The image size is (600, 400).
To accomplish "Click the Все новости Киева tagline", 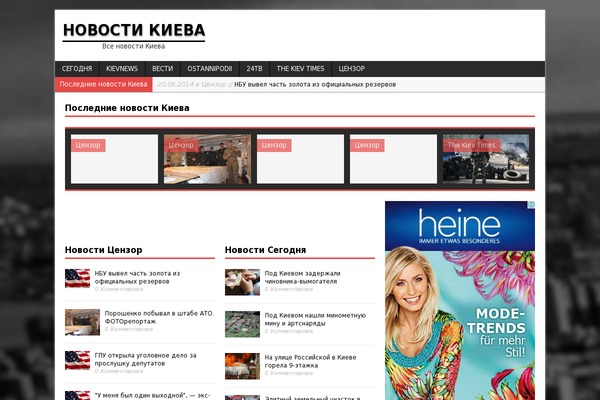I will pyautogui.click(x=134, y=46).
